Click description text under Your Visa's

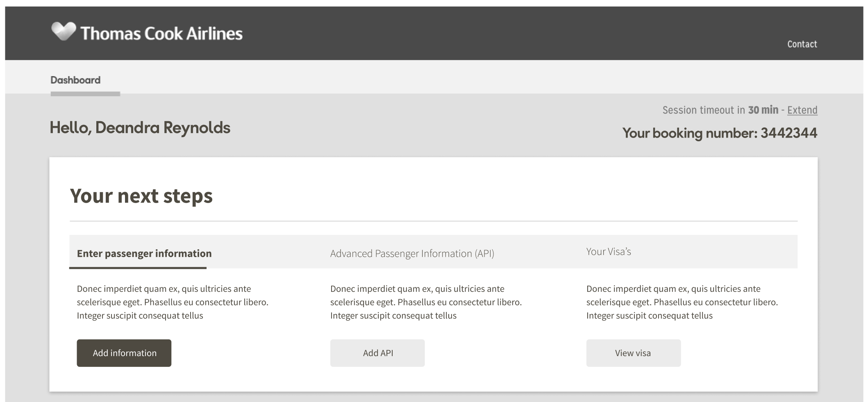pos(682,302)
